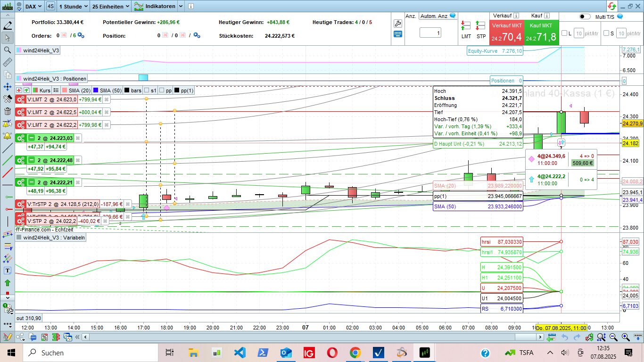Viewport: 644px width, 362px height.
Task: Pick the magnifier zoom tool in sidebar
Action: [x=8, y=50]
